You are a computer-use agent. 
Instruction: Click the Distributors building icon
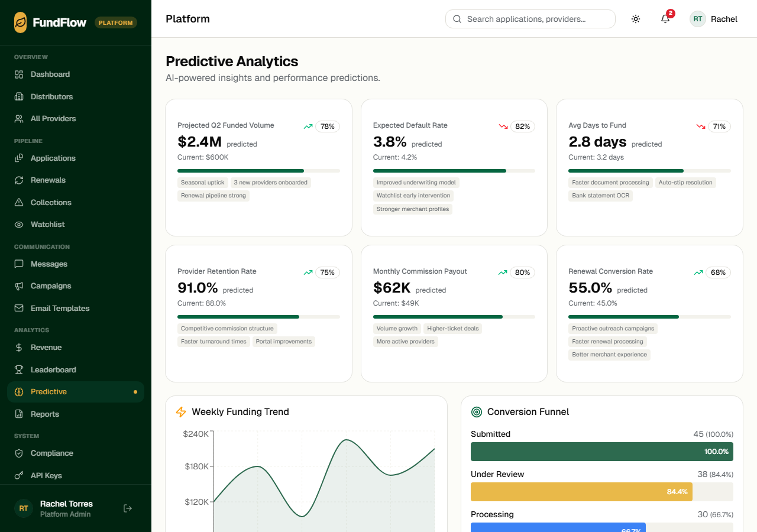(19, 96)
